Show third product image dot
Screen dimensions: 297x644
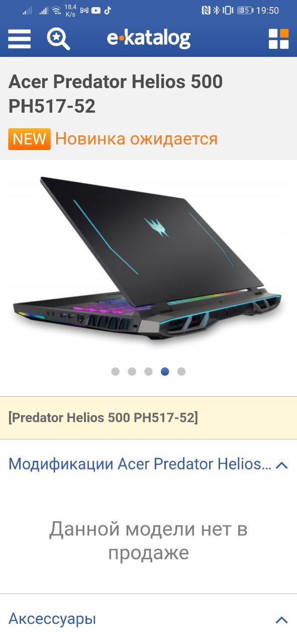[148, 371]
